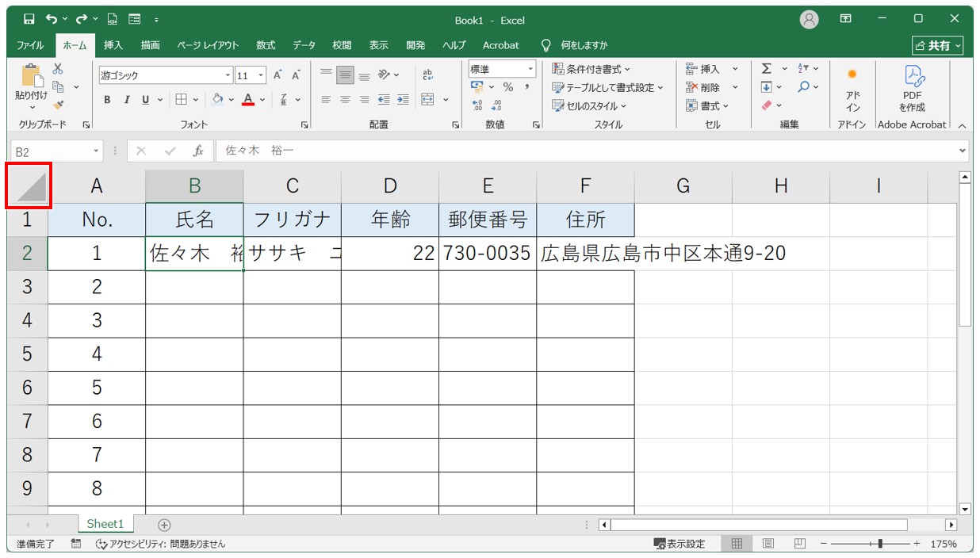
Task: Switch to the ページ レイアウト tab
Action: pyautogui.click(x=208, y=45)
